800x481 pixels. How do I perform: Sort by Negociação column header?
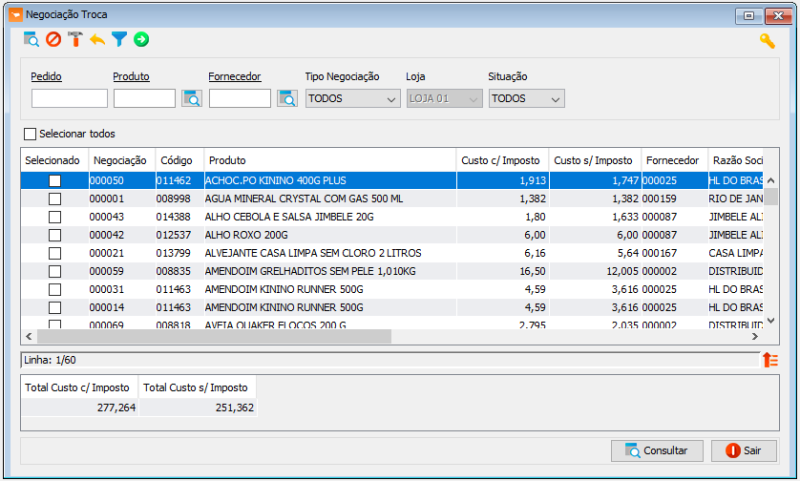coord(122,160)
